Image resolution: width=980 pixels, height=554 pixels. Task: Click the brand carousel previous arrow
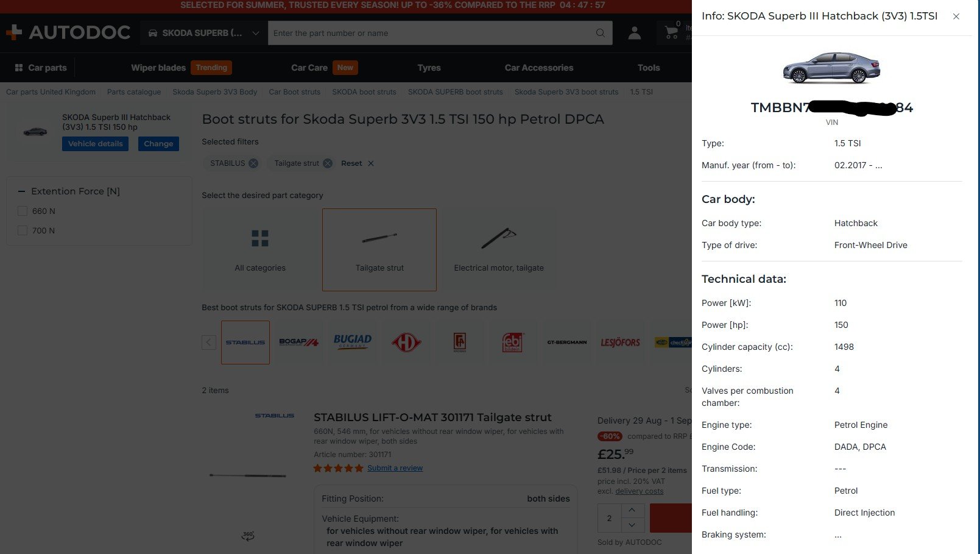pyautogui.click(x=209, y=343)
